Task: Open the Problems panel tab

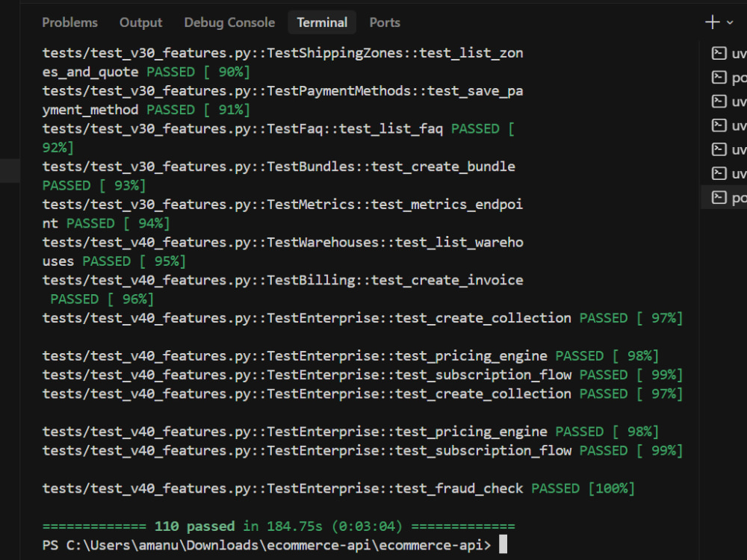Action: tap(69, 22)
